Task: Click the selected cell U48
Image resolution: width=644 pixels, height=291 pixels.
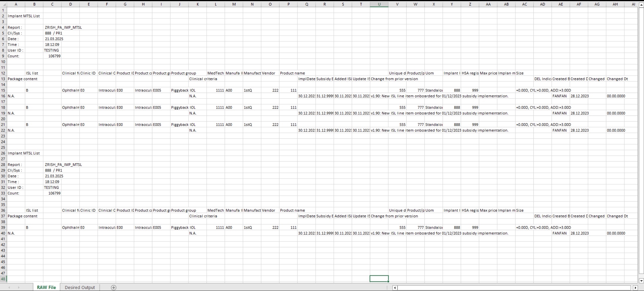Action: click(379, 279)
